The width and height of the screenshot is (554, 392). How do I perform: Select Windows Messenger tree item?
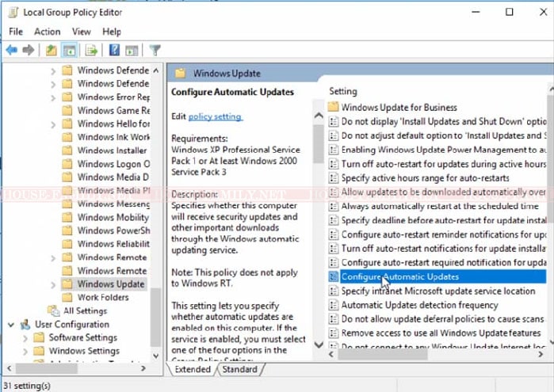pos(113,204)
